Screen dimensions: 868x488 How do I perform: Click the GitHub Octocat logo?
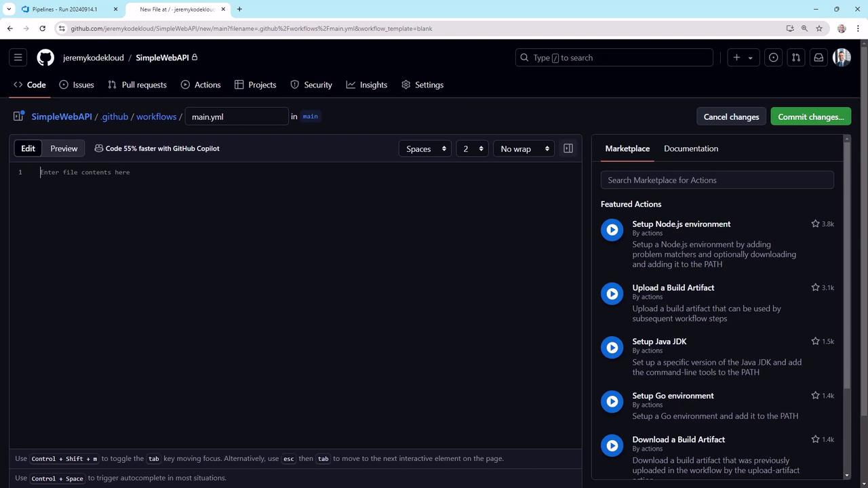coord(45,58)
